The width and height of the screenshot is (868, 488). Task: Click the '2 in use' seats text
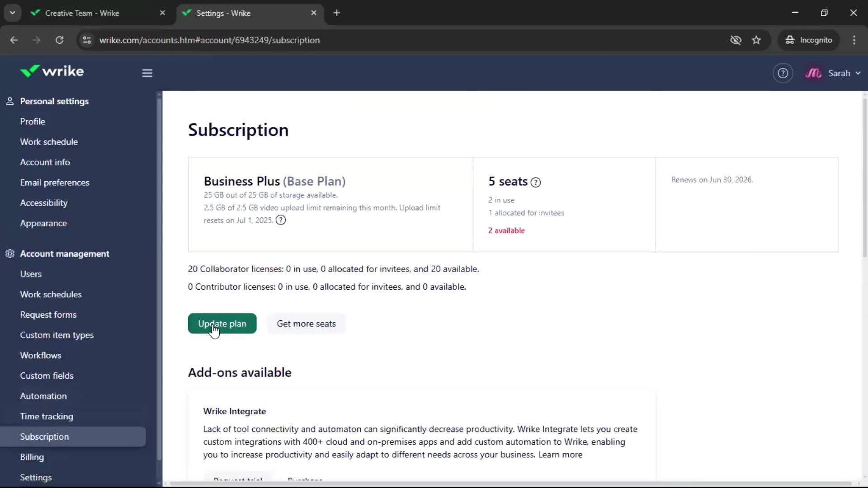(x=501, y=200)
